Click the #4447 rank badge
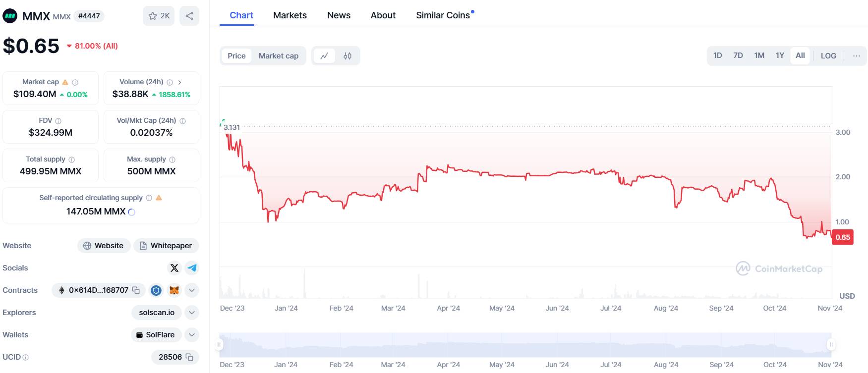 [89, 16]
